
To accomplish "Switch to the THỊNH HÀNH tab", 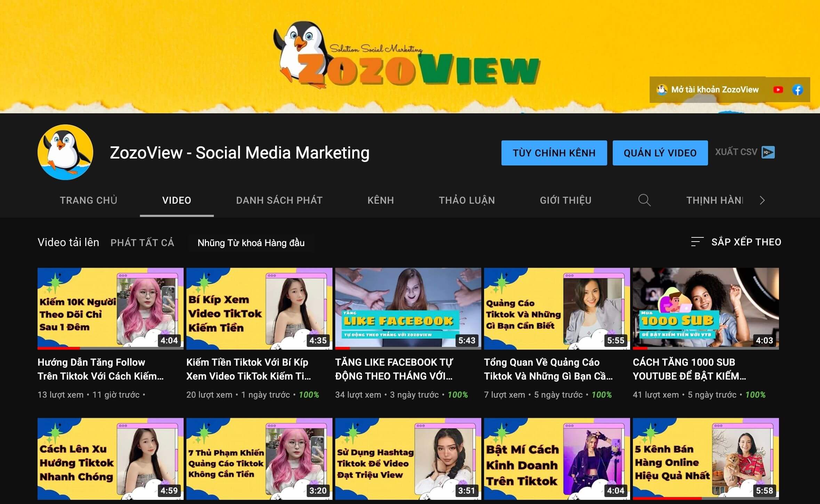I will coord(714,200).
